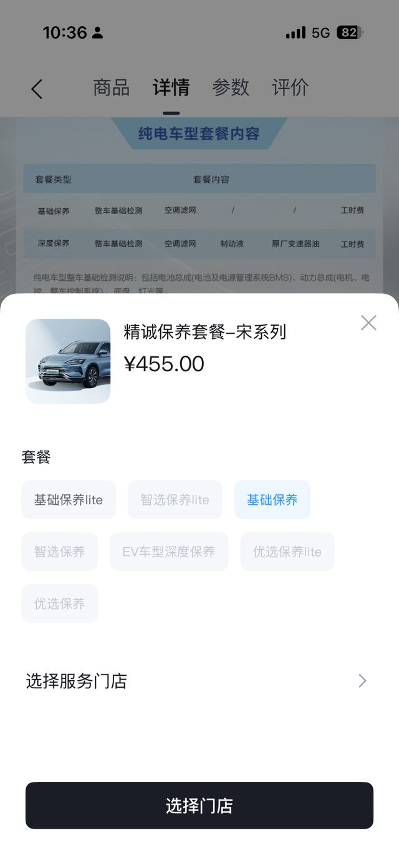Expand the 选择服务门店 chevron arrow
This screenshot has width=399, height=868.
coord(362,681)
